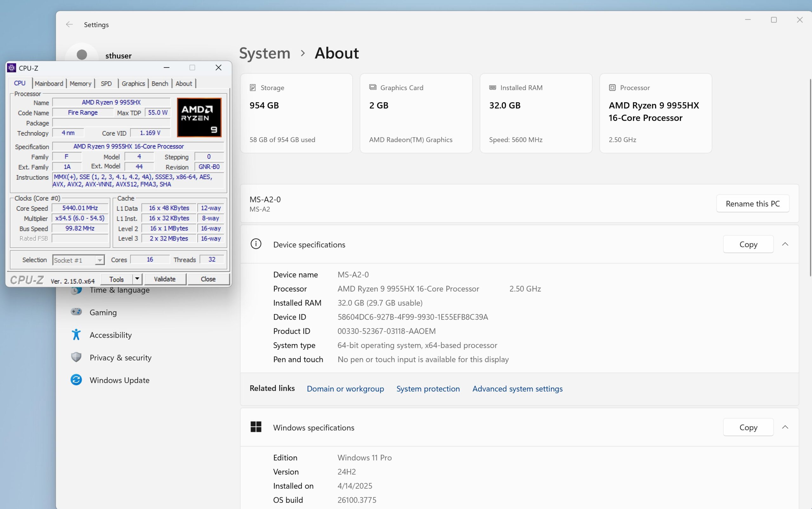
Task: Click the Windows logo beside Windows specifications
Action: pyautogui.click(x=256, y=427)
